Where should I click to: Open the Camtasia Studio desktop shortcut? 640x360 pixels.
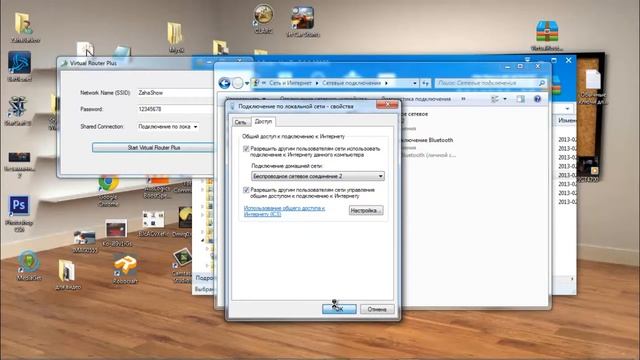(x=182, y=265)
